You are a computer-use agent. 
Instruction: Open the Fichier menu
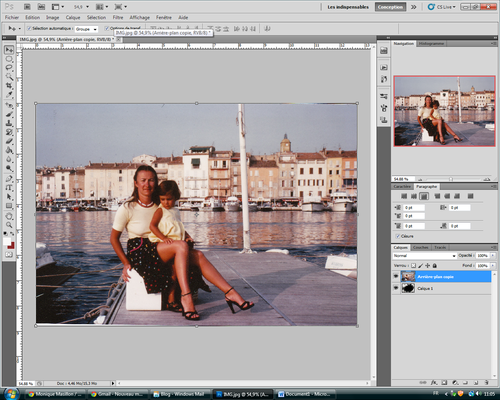click(12, 17)
